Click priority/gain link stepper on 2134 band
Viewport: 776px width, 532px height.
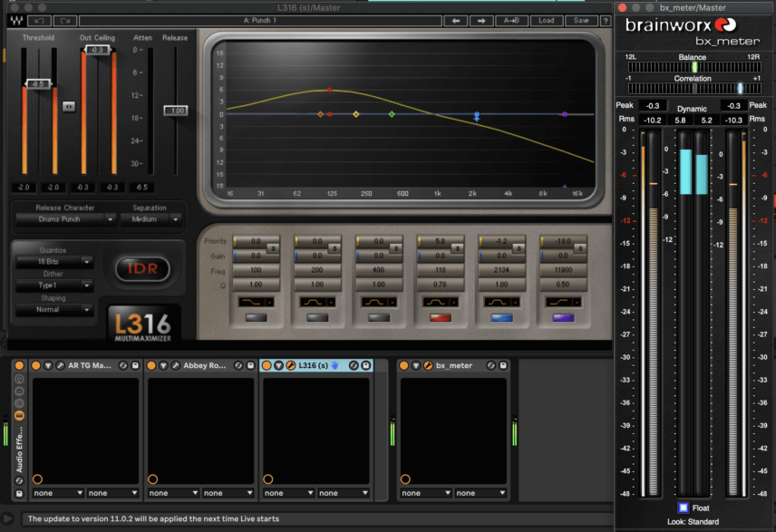[519, 248]
